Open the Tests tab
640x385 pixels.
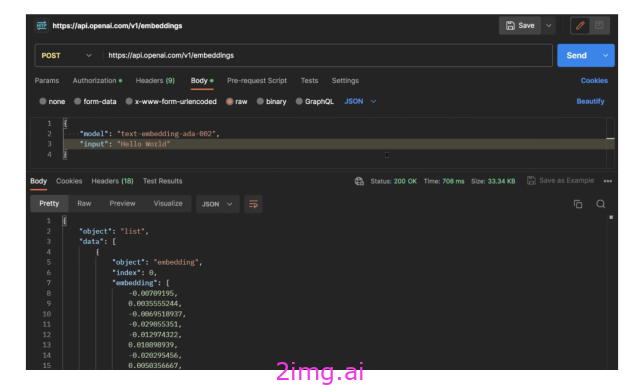click(309, 81)
